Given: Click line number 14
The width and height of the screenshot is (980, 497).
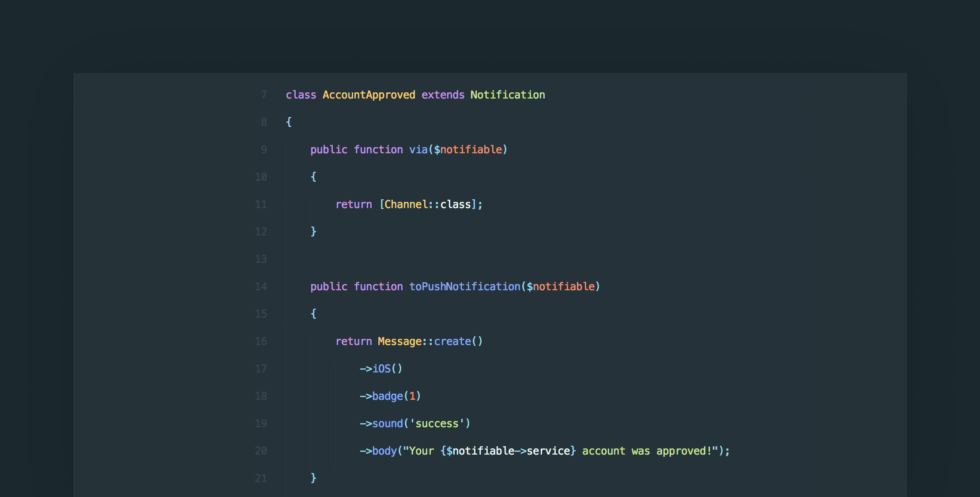Looking at the screenshot, I should [260, 286].
